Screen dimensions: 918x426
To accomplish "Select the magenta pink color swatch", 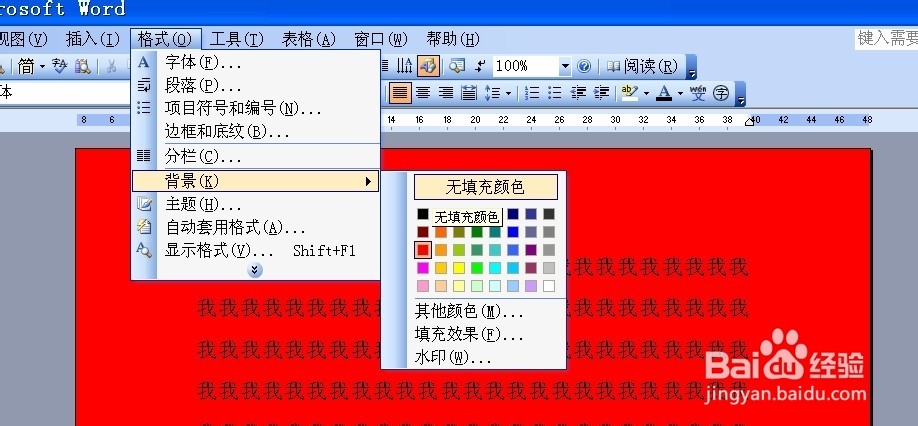I will click(423, 268).
